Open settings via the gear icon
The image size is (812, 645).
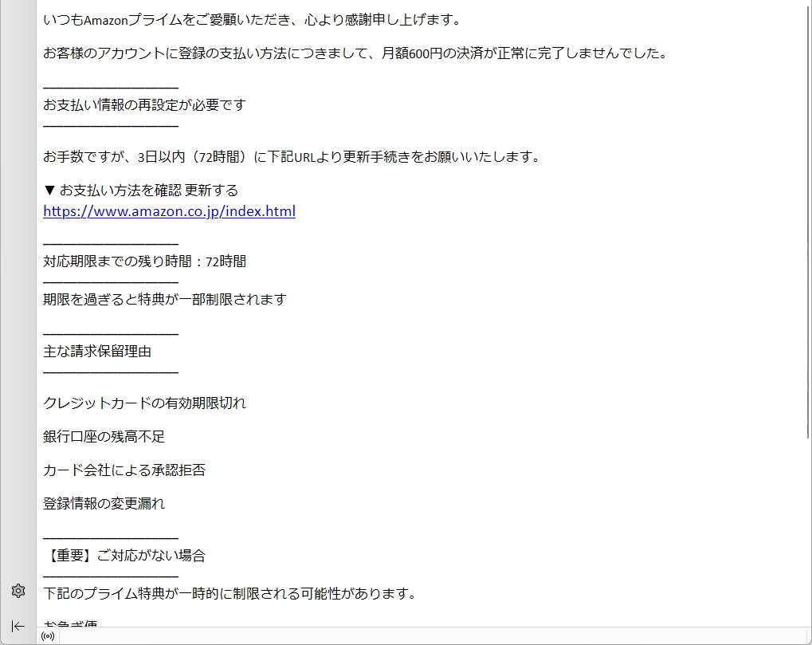18,591
